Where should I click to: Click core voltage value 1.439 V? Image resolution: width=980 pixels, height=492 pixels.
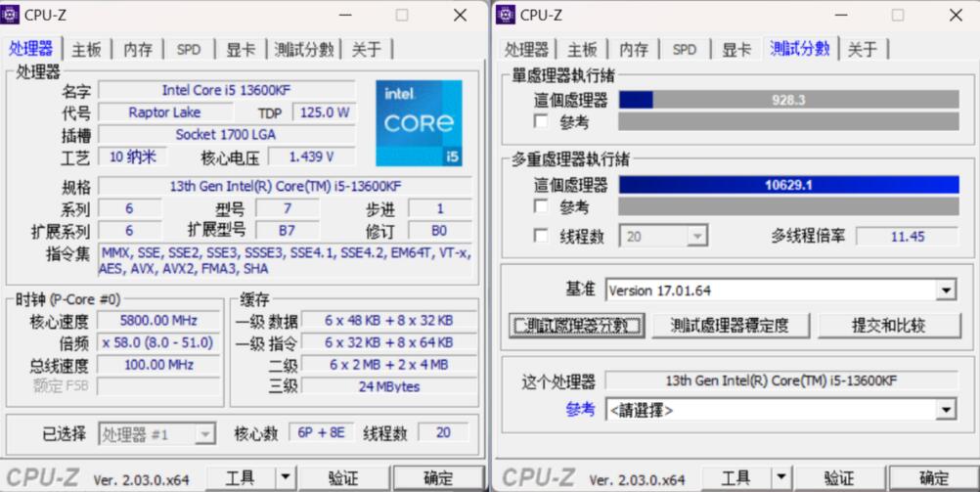[311, 157]
